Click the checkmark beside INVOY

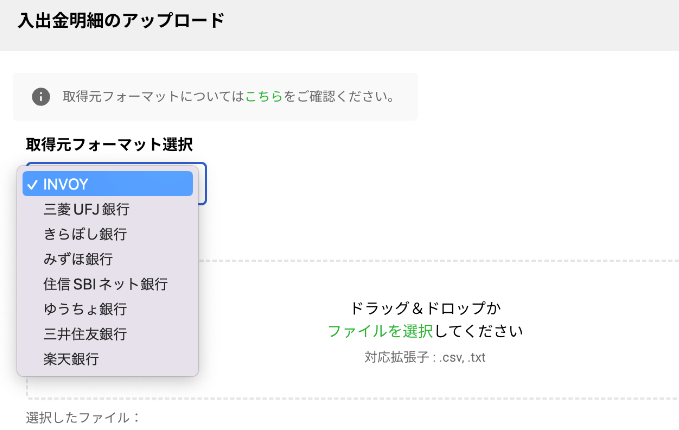[32, 185]
